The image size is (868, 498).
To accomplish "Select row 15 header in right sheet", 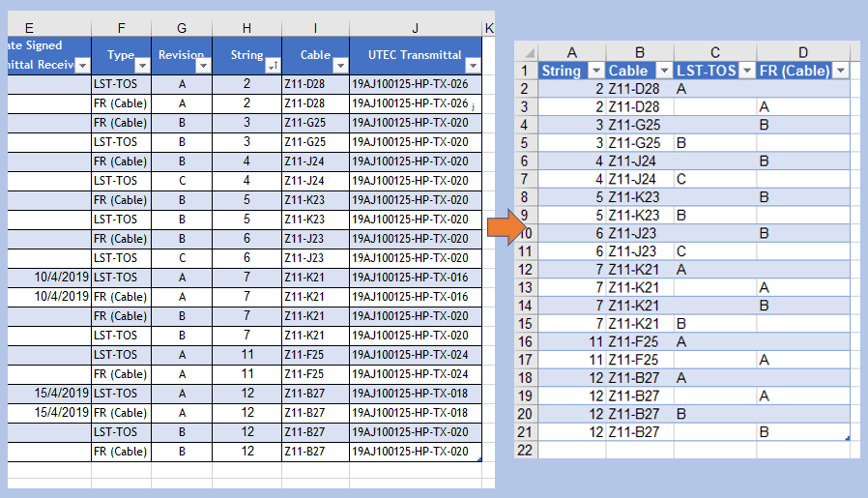I will point(525,324).
